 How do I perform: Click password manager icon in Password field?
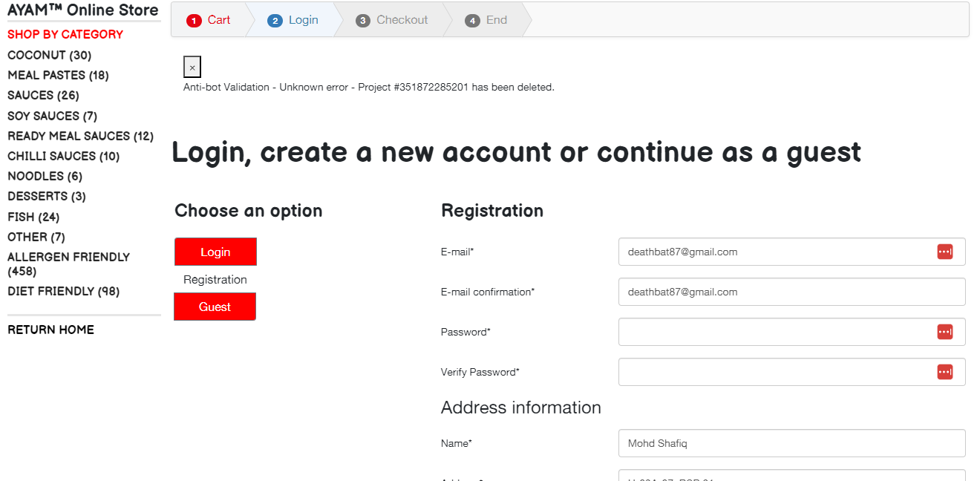click(944, 332)
